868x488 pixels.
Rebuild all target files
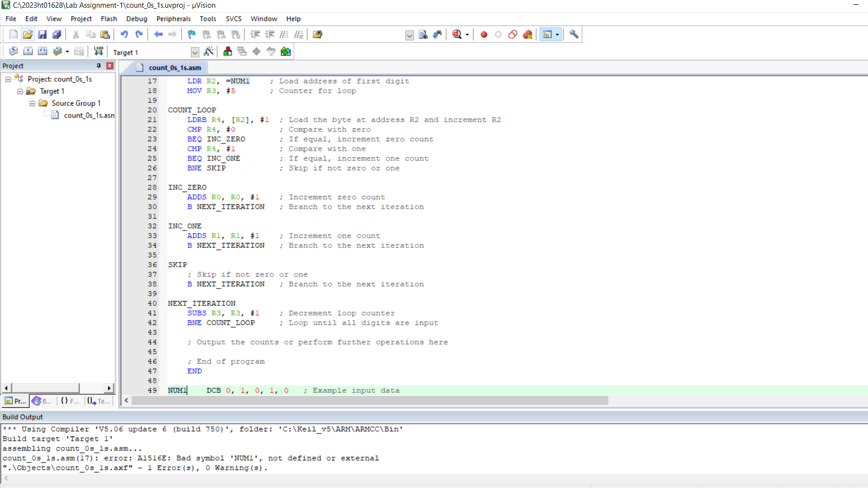(43, 51)
